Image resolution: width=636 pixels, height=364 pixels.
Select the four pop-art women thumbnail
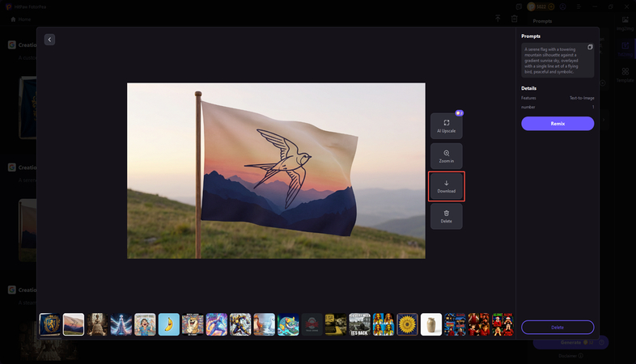[384, 324]
